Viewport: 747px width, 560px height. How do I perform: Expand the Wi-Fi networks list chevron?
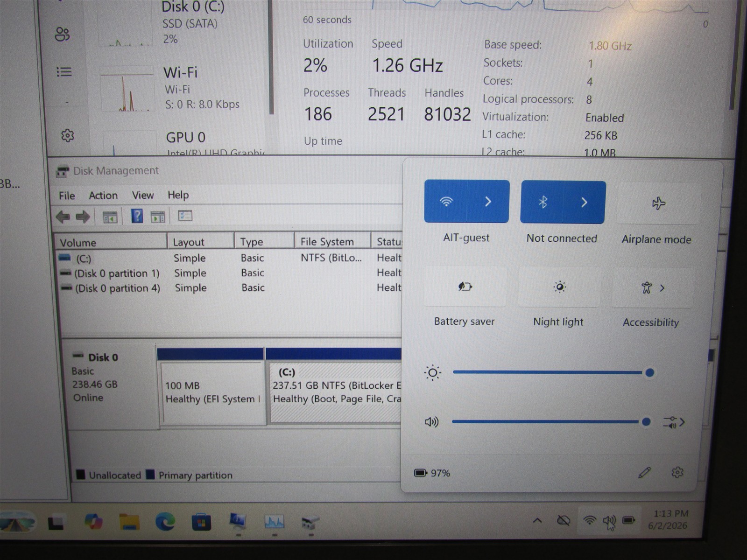pyautogui.click(x=488, y=202)
